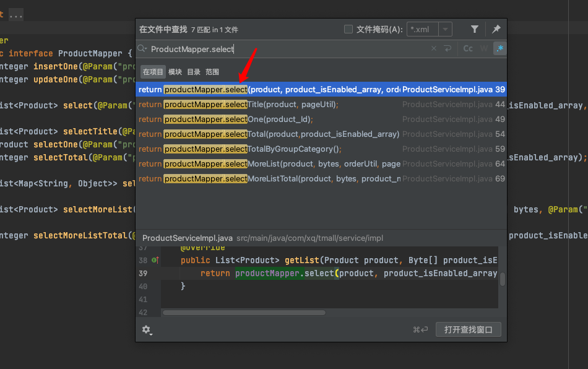Switch to the 目录 scope tab

(x=194, y=72)
